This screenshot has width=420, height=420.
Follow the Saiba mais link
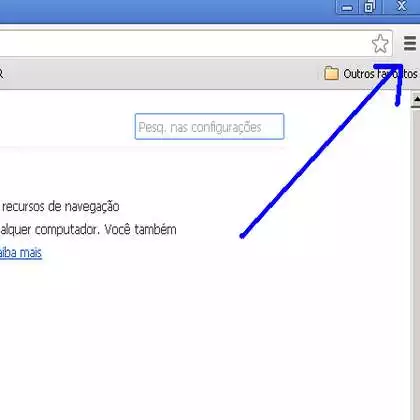coord(21,253)
